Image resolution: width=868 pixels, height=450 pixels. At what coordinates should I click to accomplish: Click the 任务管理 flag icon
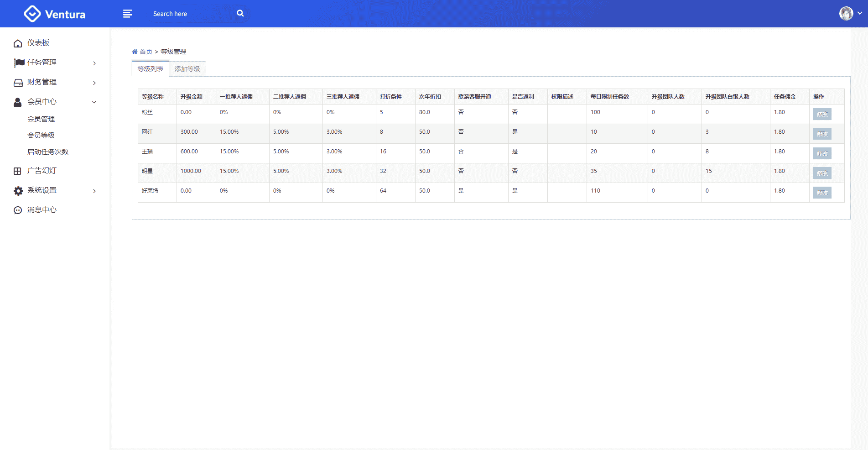tap(19, 63)
